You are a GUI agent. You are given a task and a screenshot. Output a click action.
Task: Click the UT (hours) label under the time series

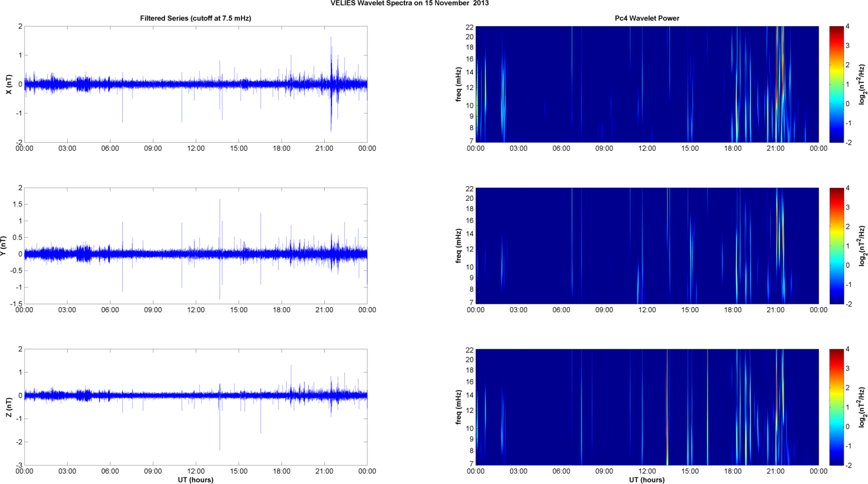click(195, 479)
